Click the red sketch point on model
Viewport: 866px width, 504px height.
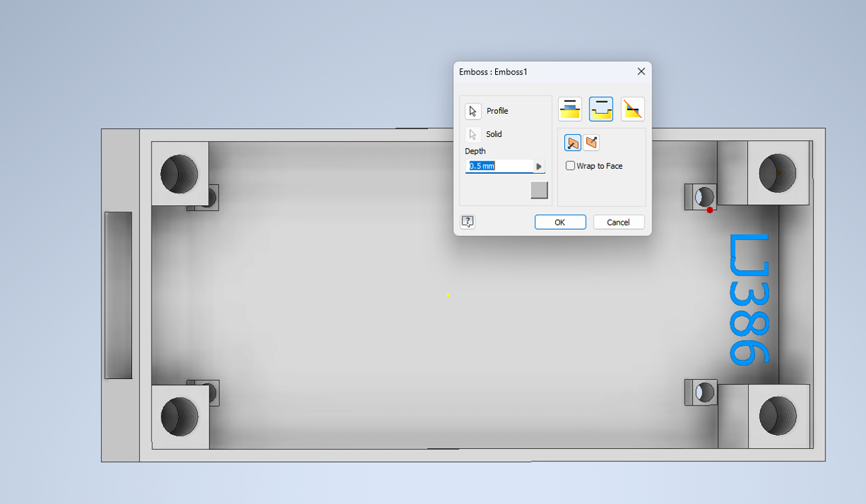(710, 210)
